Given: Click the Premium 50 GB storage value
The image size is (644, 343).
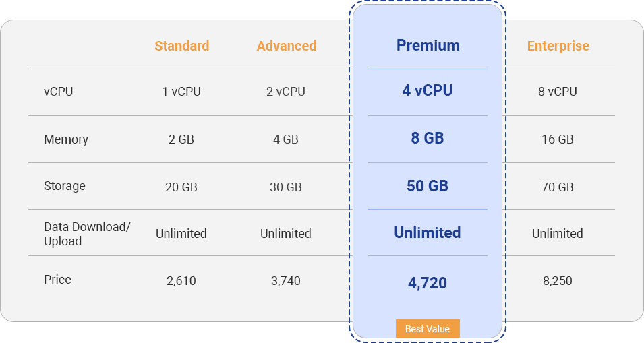Looking at the screenshot, I should click(428, 186).
